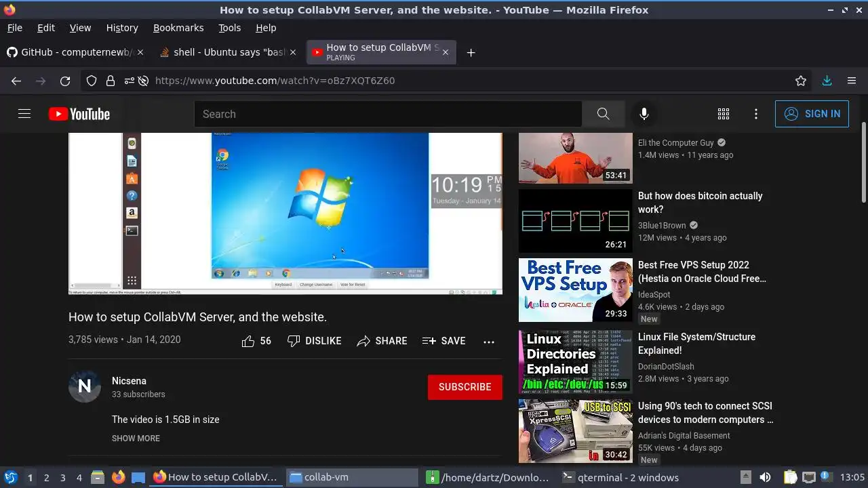
Task: Open Eli the Computer Guy video thumbnail
Action: coord(576,158)
